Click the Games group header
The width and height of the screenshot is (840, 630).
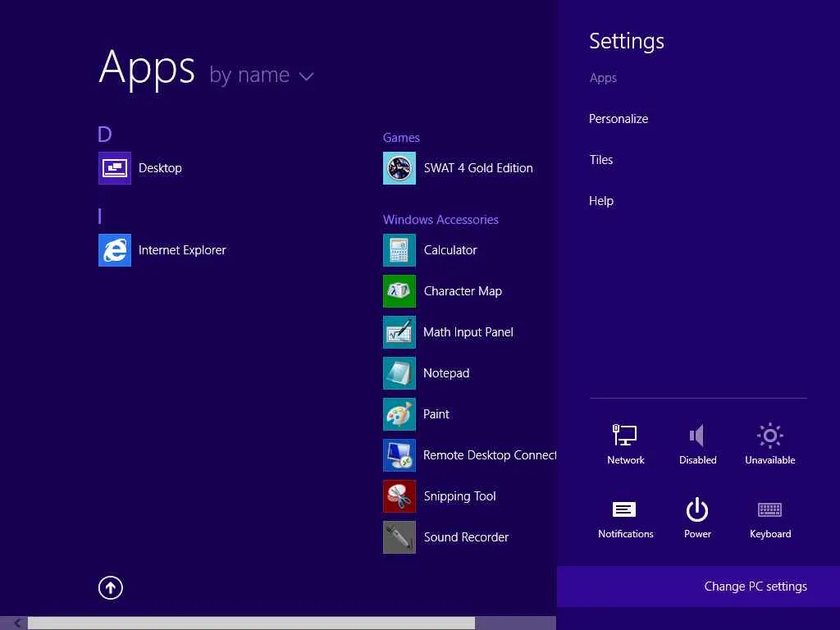[401, 138]
